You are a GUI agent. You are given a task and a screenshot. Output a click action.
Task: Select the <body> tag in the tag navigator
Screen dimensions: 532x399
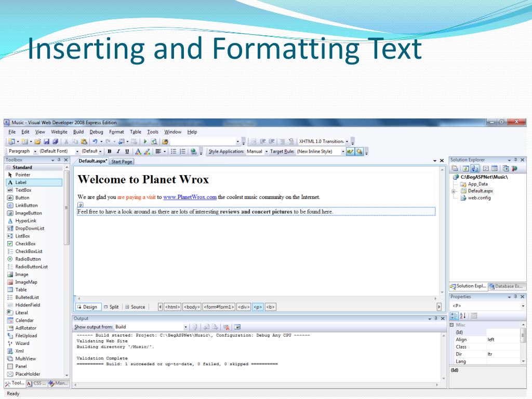coord(192,307)
